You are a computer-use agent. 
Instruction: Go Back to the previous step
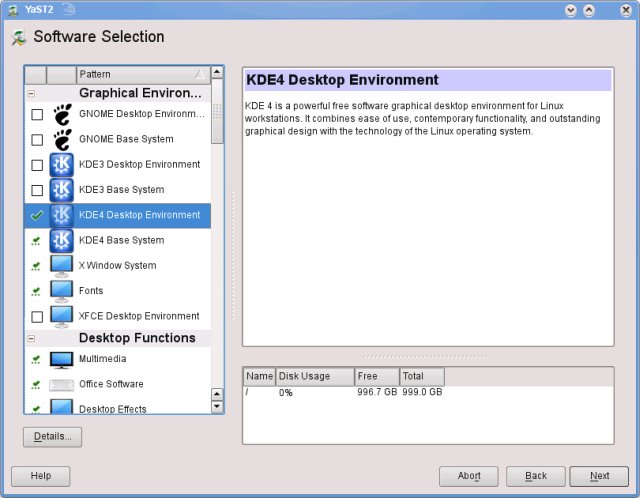(x=536, y=476)
